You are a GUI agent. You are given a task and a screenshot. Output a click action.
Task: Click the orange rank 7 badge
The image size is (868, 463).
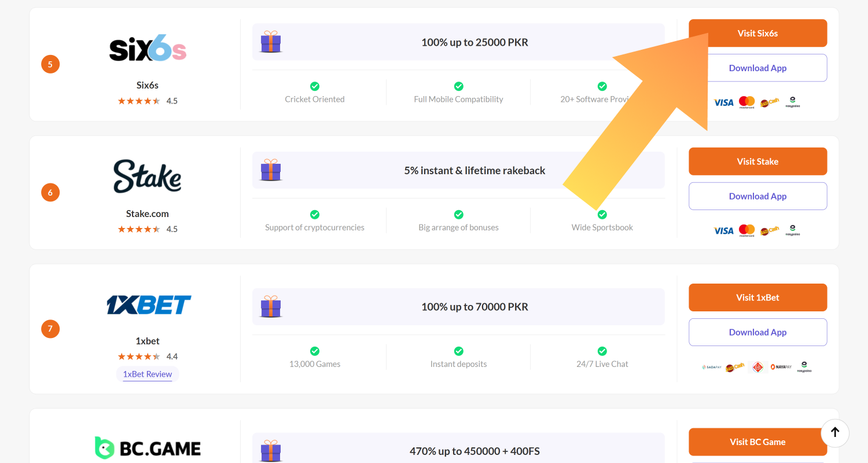point(50,329)
